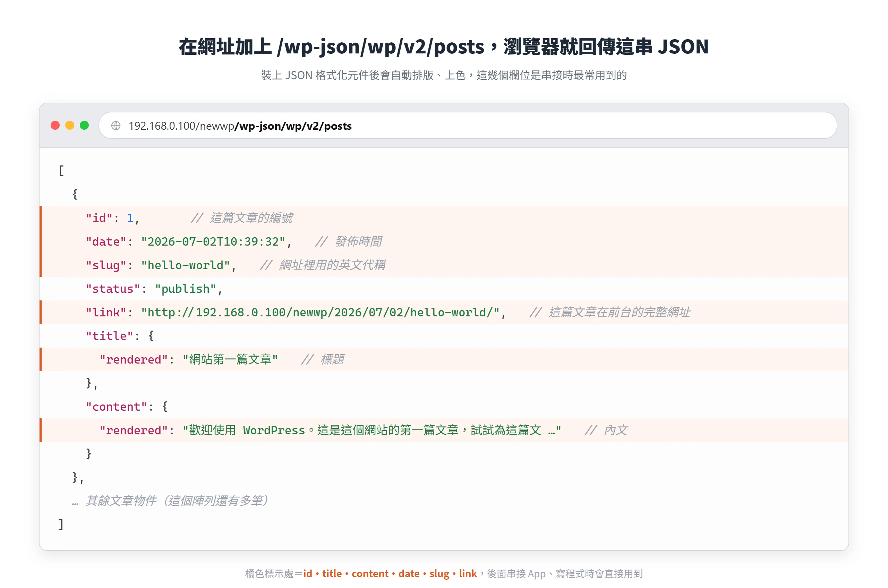Click the "slug" key
888x588 pixels.
[106, 265]
